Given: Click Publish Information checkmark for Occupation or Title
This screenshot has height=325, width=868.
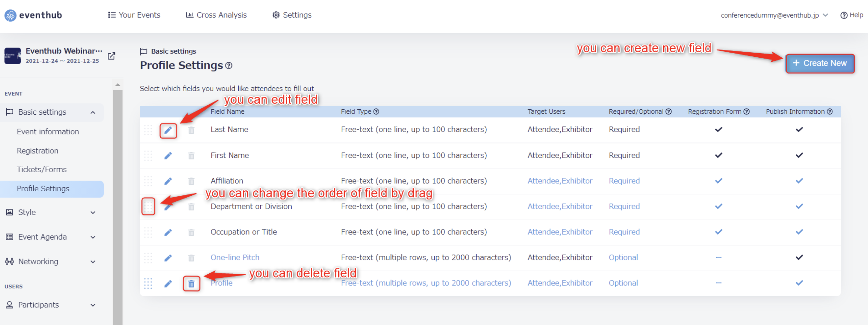Looking at the screenshot, I should tap(799, 232).
